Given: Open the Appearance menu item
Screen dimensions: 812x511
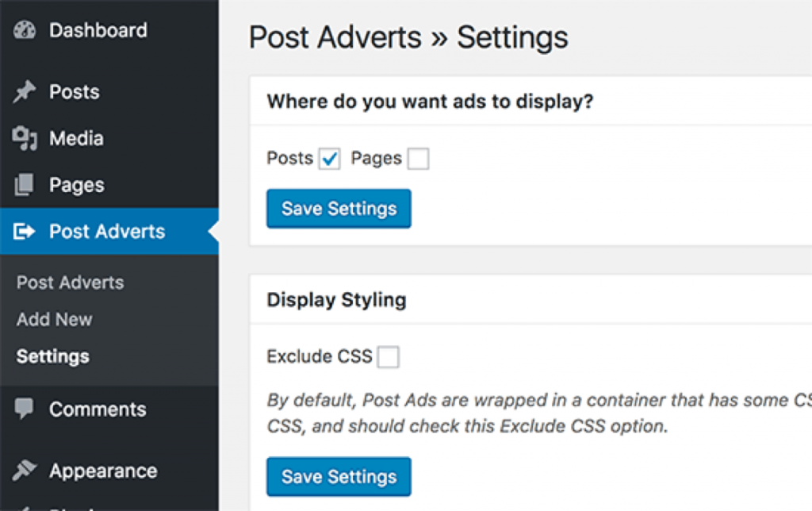Looking at the screenshot, I should tap(109, 471).
